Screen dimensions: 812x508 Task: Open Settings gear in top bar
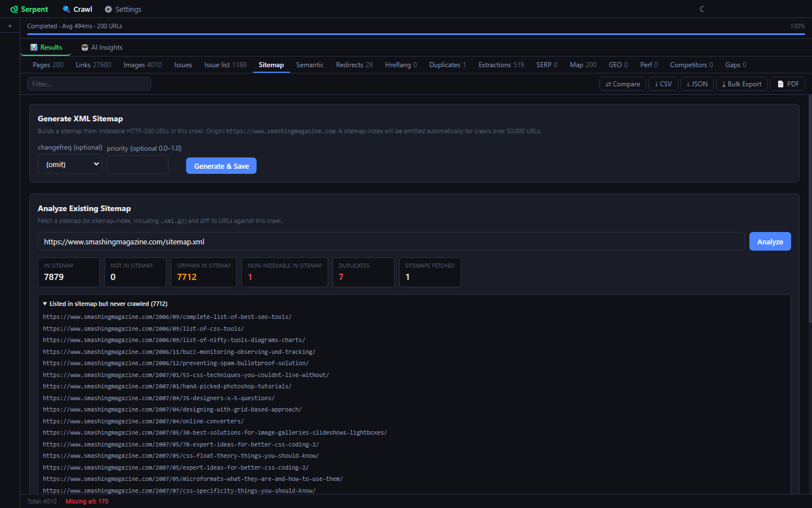(x=123, y=9)
